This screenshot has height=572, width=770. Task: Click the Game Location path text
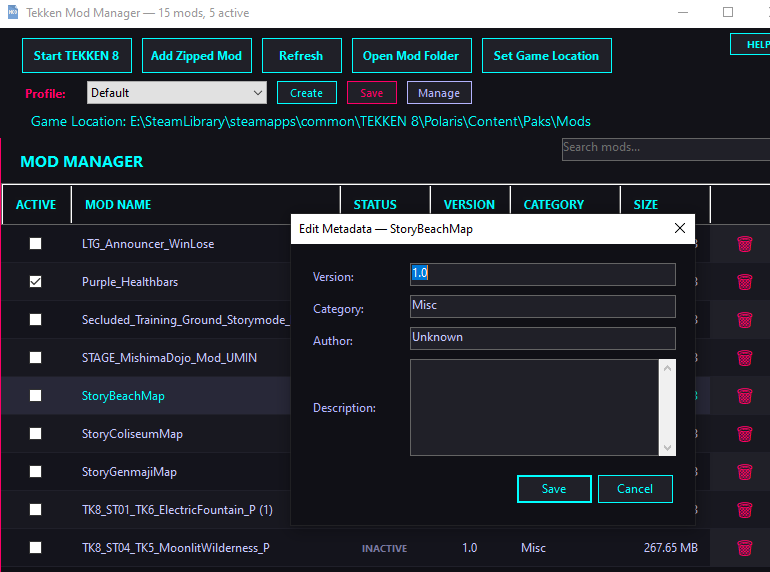[311, 121]
